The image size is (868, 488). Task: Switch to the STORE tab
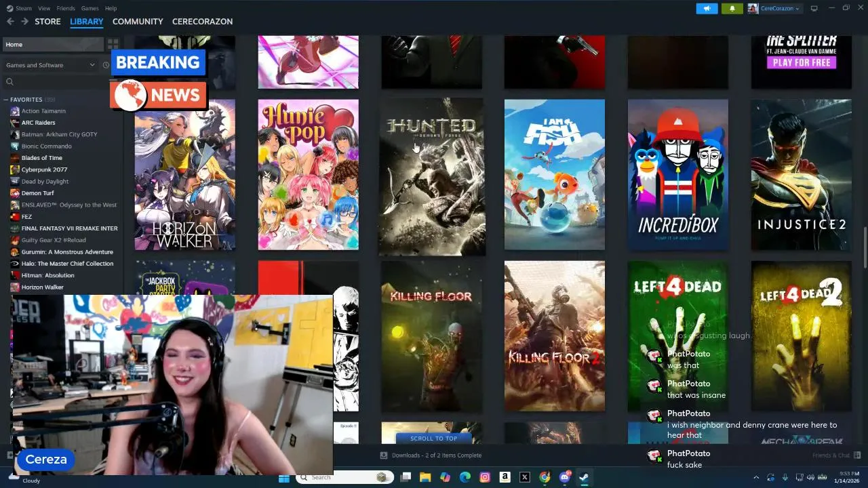pos(47,22)
